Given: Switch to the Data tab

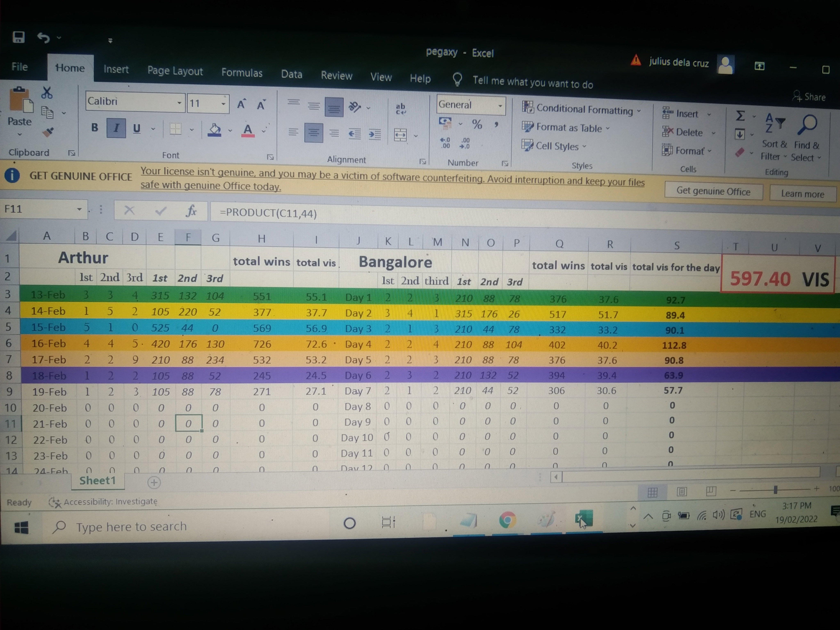Looking at the screenshot, I should (x=292, y=74).
